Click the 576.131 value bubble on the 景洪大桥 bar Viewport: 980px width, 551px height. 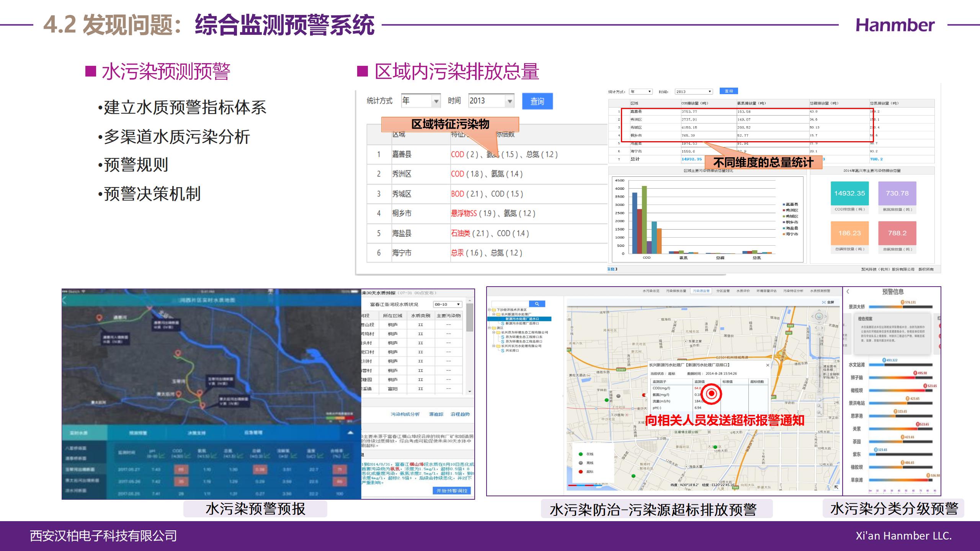(908, 302)
